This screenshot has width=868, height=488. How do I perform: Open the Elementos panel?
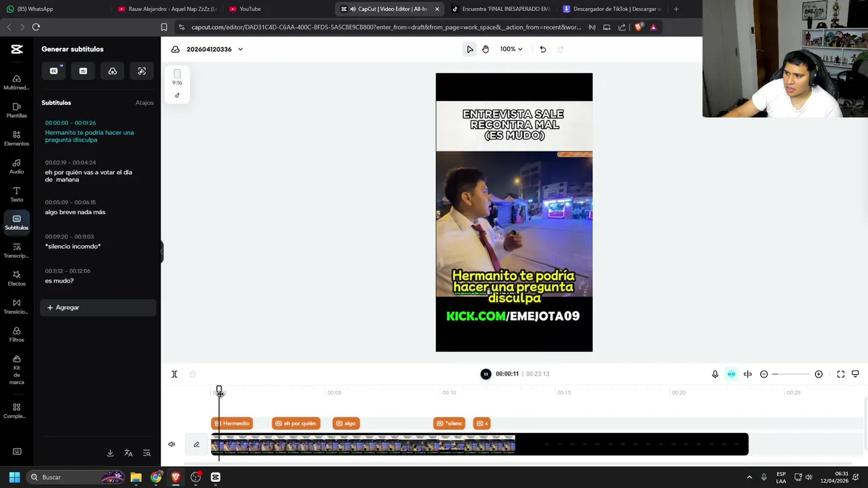pos(16,139)
